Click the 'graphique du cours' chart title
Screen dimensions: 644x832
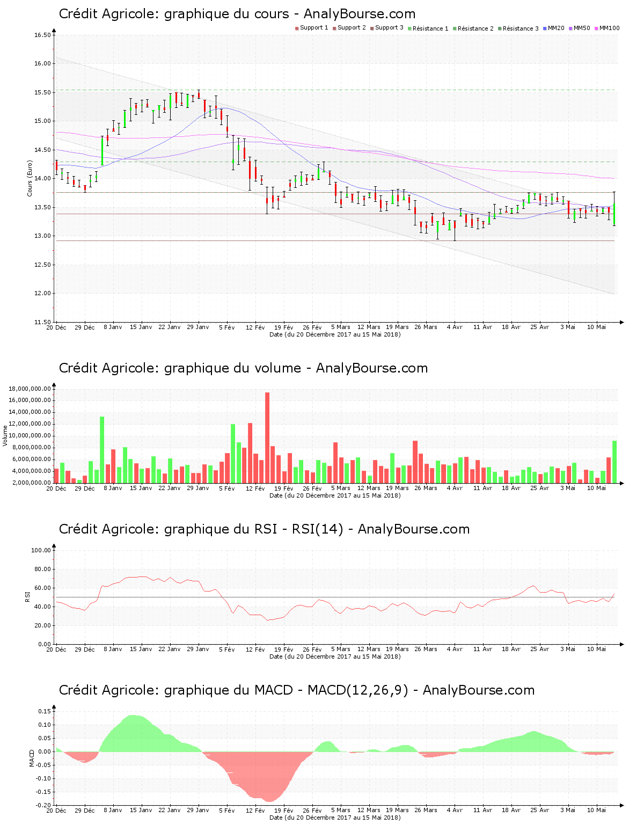(237, 14)
